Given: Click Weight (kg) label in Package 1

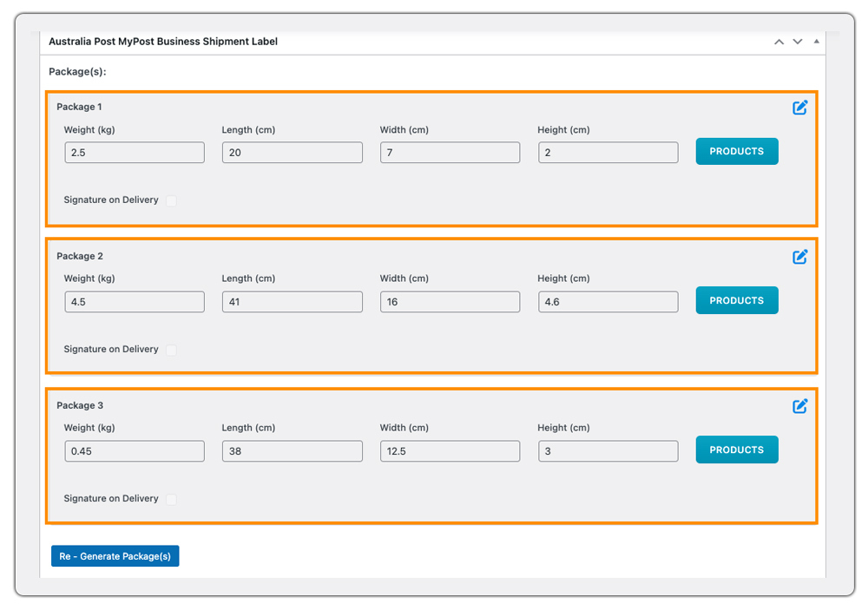Looking at the screenshot, I should (89, 130).
